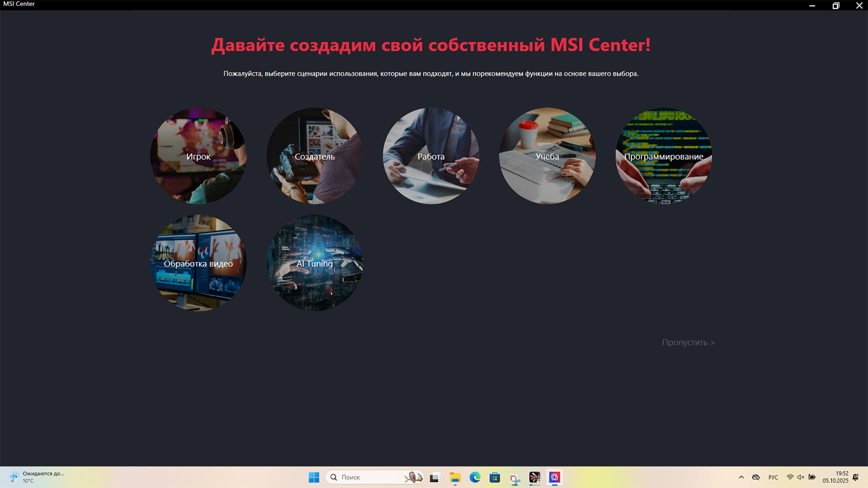Image resolution: width=868 pixels, height=488 pixels.
Task: Open File Explorer from the taskbar
Action: pyautogui.click(x=455, y=477)
